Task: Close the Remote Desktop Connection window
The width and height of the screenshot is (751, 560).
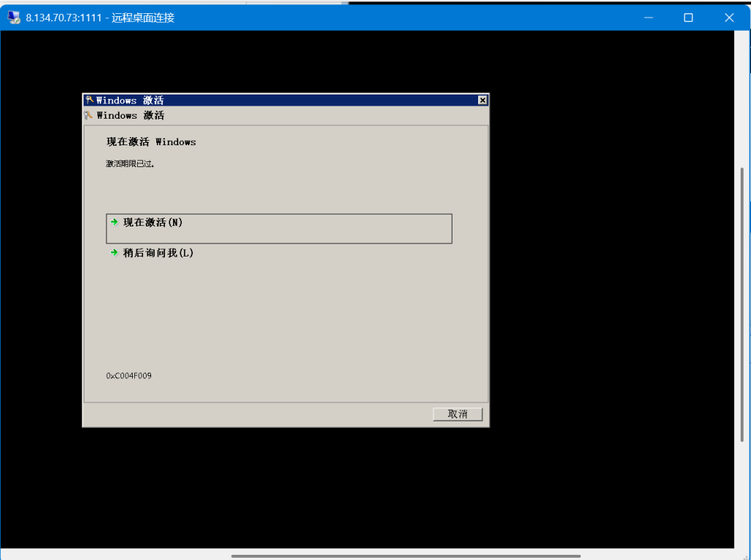Action: click(x=729, y=18)
